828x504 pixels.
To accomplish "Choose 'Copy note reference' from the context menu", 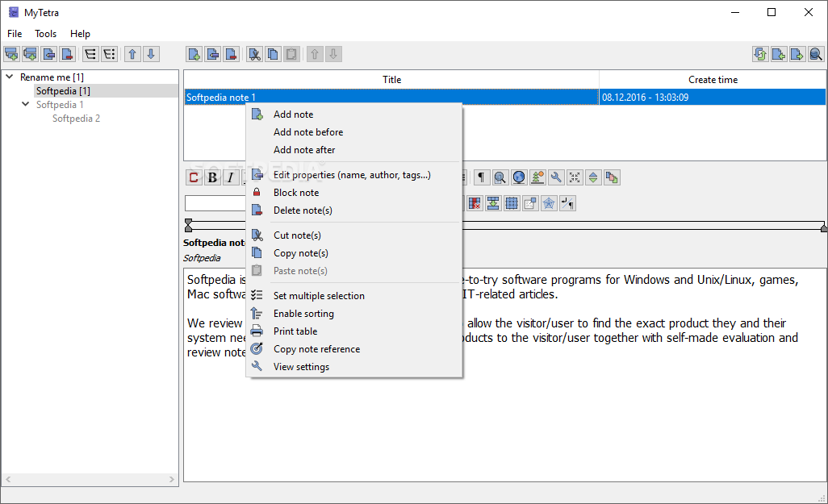I will coord(354,349).
